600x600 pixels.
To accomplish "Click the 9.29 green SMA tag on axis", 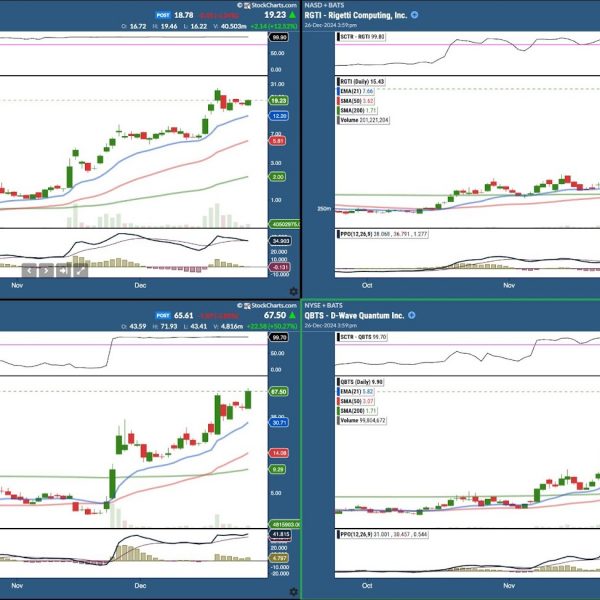I will (x=278, y=469).
